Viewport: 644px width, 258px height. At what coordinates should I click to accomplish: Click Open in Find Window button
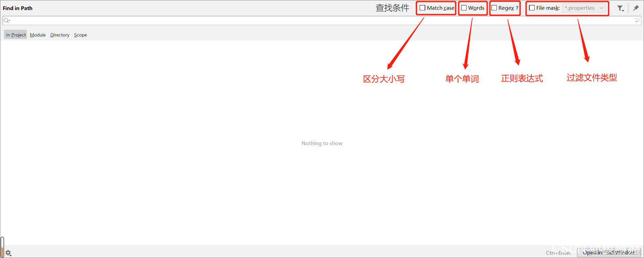point(609,253)
